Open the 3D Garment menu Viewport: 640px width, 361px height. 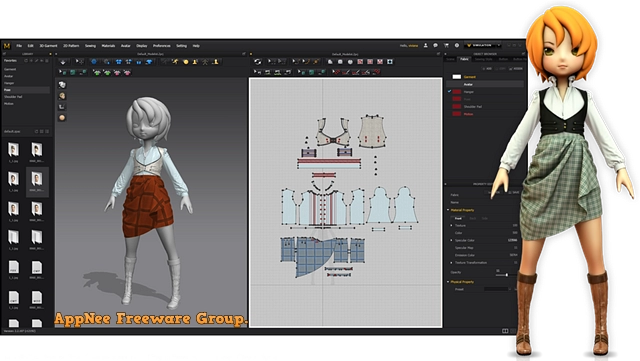(x=48, y=46)
